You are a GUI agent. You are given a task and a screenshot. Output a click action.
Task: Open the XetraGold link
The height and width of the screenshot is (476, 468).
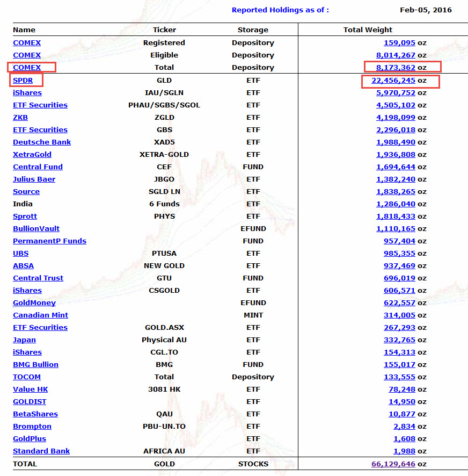[x=32, y=155]
